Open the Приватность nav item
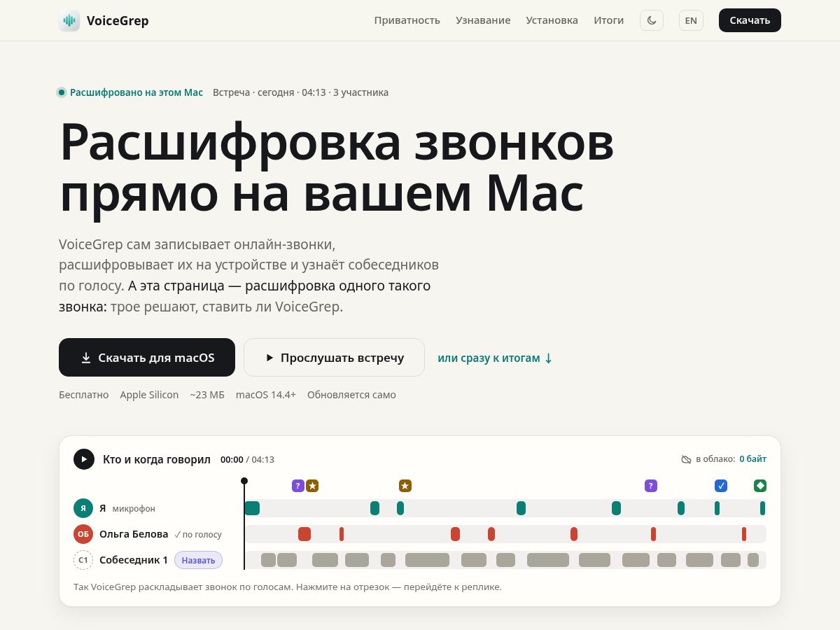The image size is (840, 630). point(407,20)
